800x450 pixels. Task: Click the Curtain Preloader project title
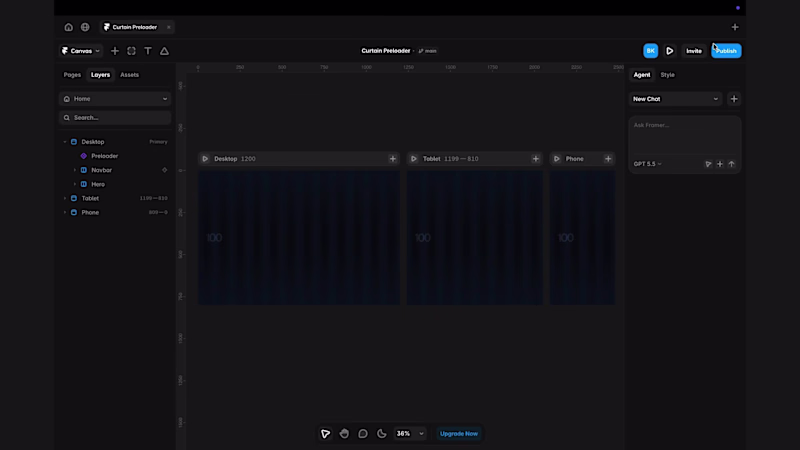coord(386,51)
